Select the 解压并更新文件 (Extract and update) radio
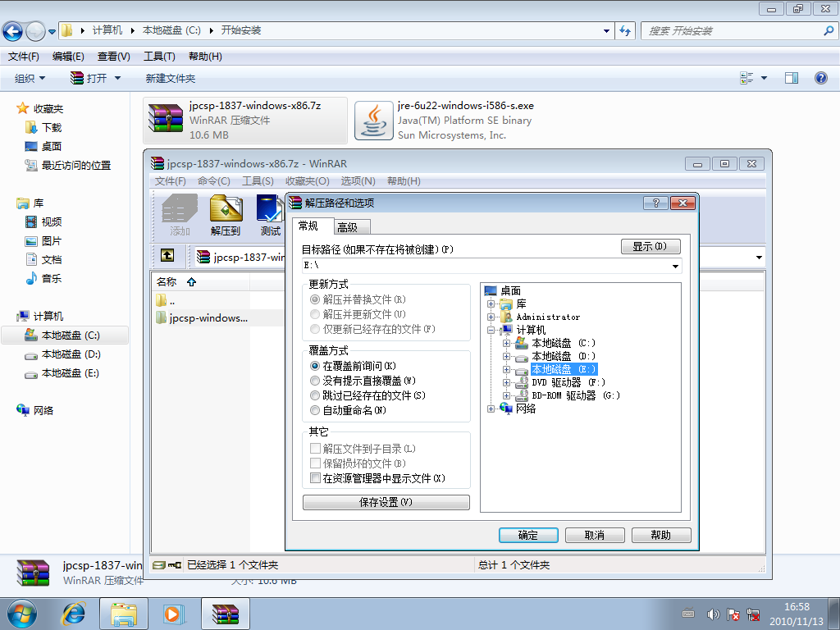Viewport: 840px width, 630px height. pyautogui.click(x=315, y=314)
